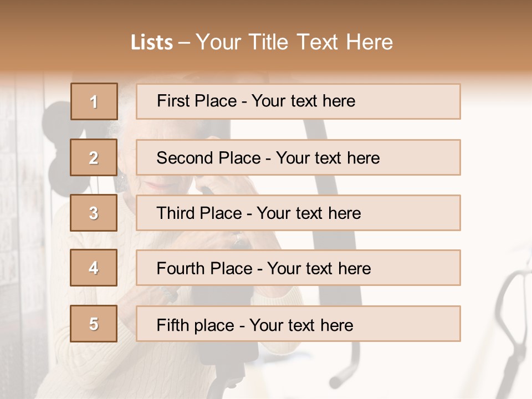Click the words 'Fifth place'
This screenshot has width=532, height=399.
click(196, 325)
